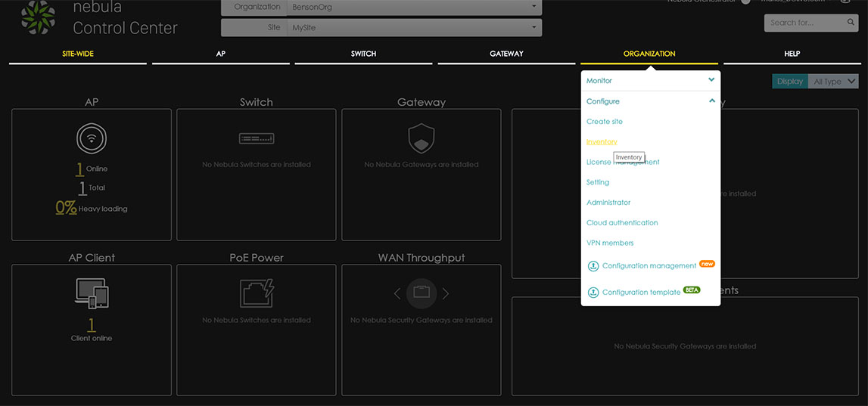Click the PoE Power port icon

pyautogui.click(x=257, y=293)
